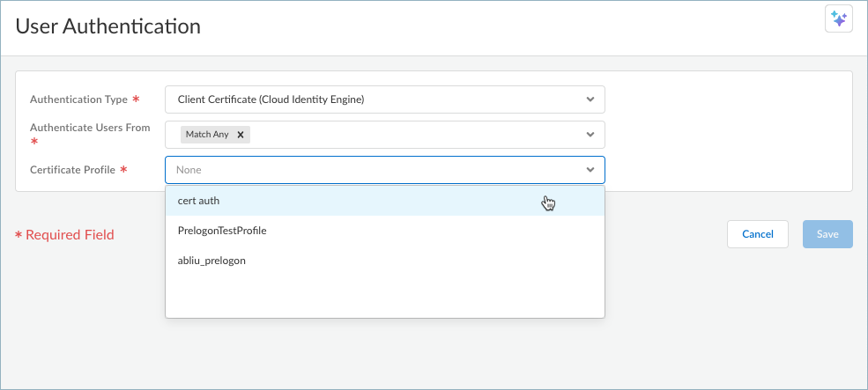Click the User Authentication heading
868x390 pixels.
(x=108, y=26)
